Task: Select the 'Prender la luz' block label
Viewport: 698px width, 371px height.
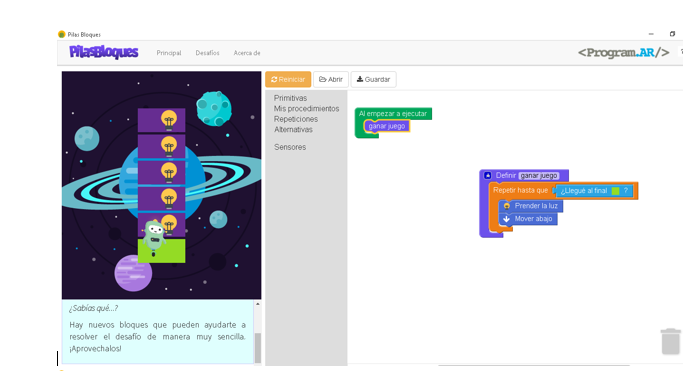Action: (x=536, y=206)
